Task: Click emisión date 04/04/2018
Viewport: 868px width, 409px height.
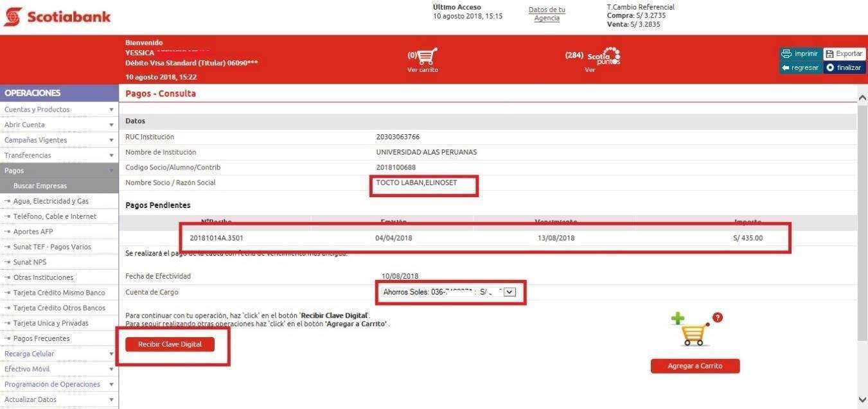Action: pyautogui.click(x=394, y=238)
